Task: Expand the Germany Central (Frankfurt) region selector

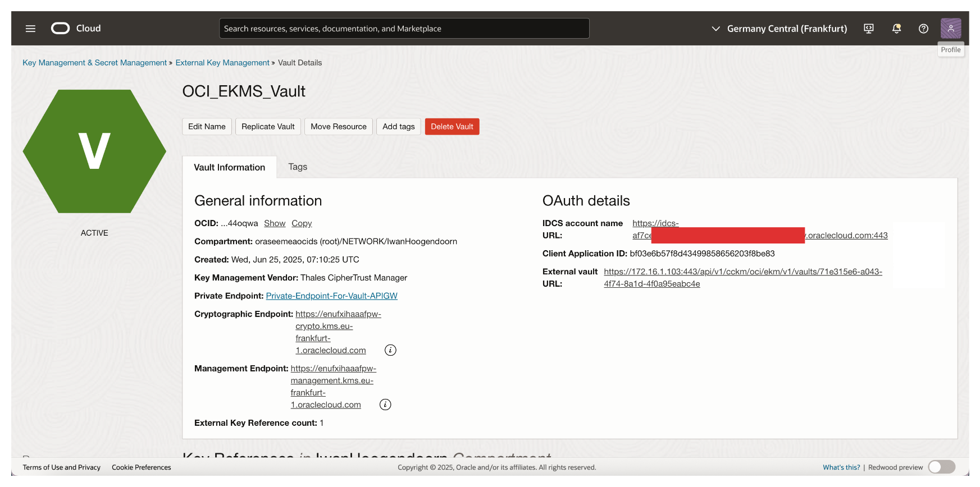Action: (780, 29)
